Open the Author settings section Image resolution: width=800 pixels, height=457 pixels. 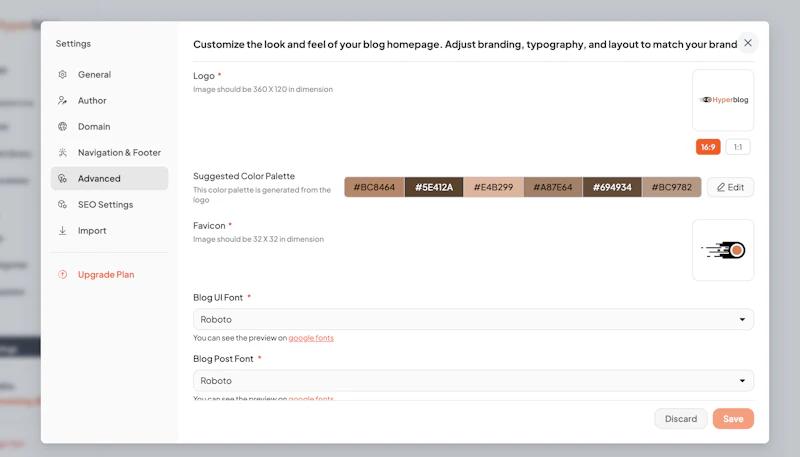pyautogui.click(x=109, y=100)
